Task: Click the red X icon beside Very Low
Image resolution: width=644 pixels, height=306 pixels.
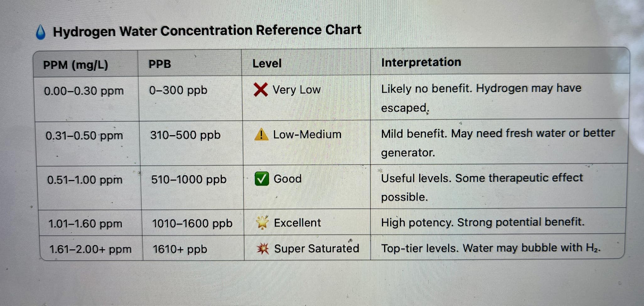Action: [261, 90]
